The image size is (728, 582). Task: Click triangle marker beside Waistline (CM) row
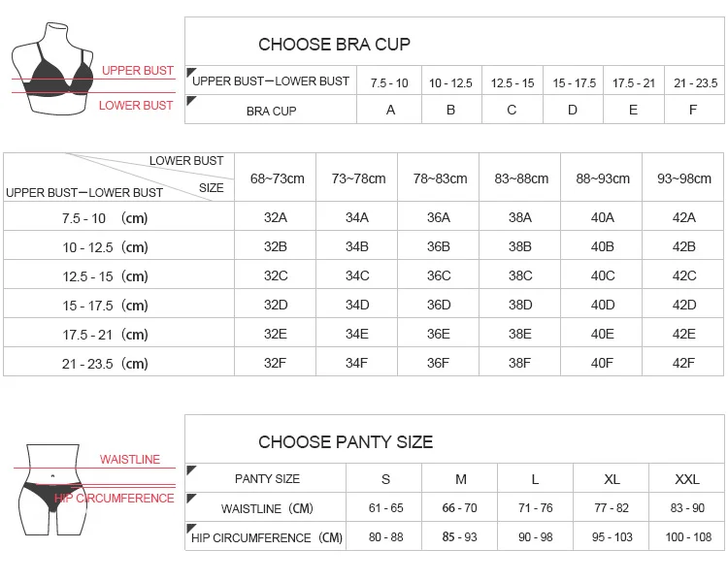191,500
